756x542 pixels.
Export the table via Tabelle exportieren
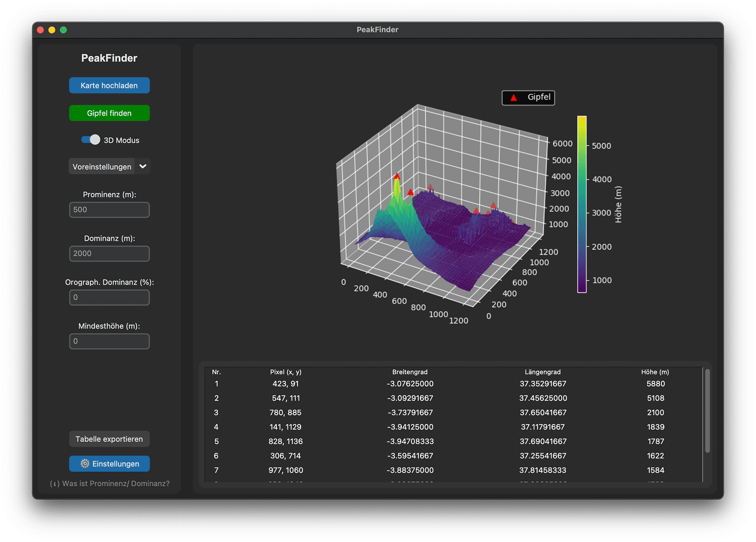click(109, 439)
